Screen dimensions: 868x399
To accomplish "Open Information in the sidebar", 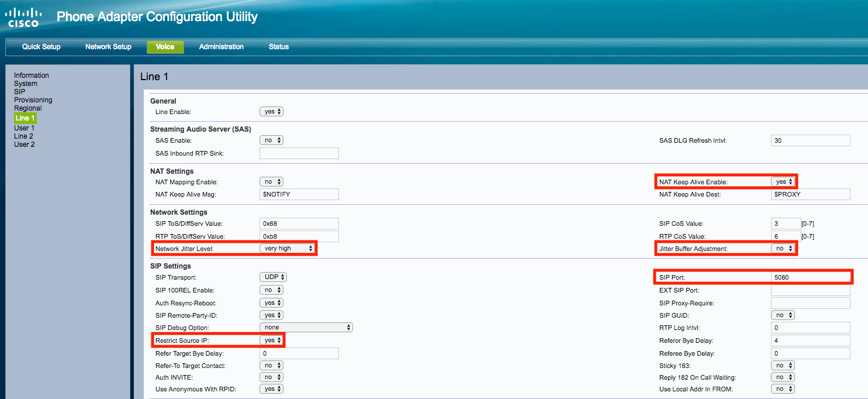I will [x=32, y=75].
